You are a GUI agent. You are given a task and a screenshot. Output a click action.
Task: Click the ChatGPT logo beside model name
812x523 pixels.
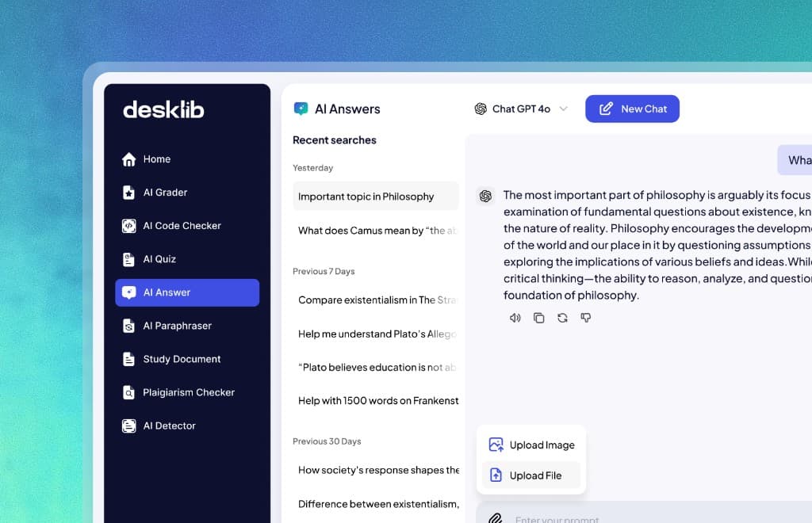pos(481,109)
